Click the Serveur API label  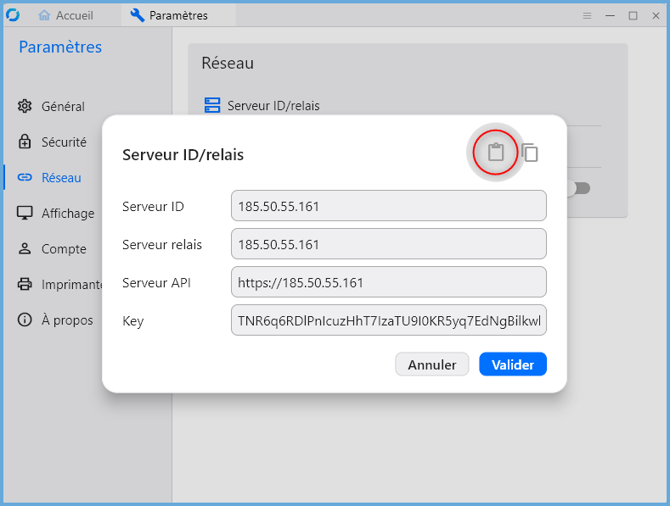pos(156,282)
